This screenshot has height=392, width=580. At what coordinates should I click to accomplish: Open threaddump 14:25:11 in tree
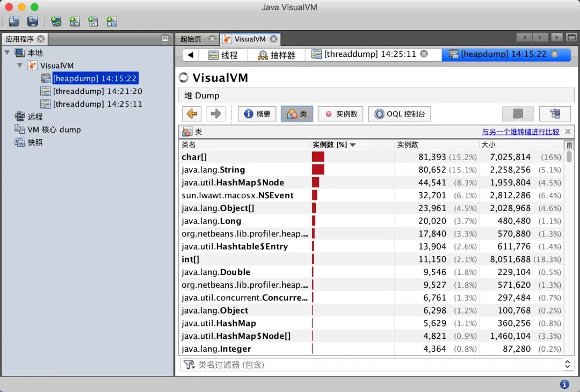tap(91, 104)
